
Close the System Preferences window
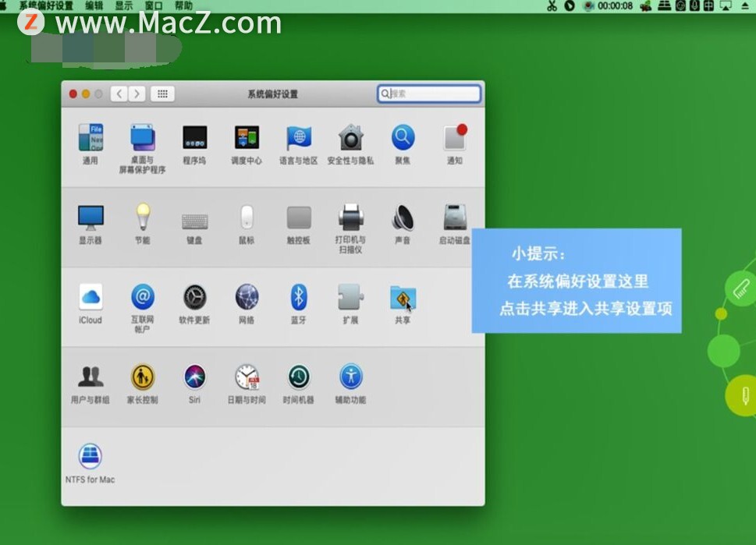(73, 94)
